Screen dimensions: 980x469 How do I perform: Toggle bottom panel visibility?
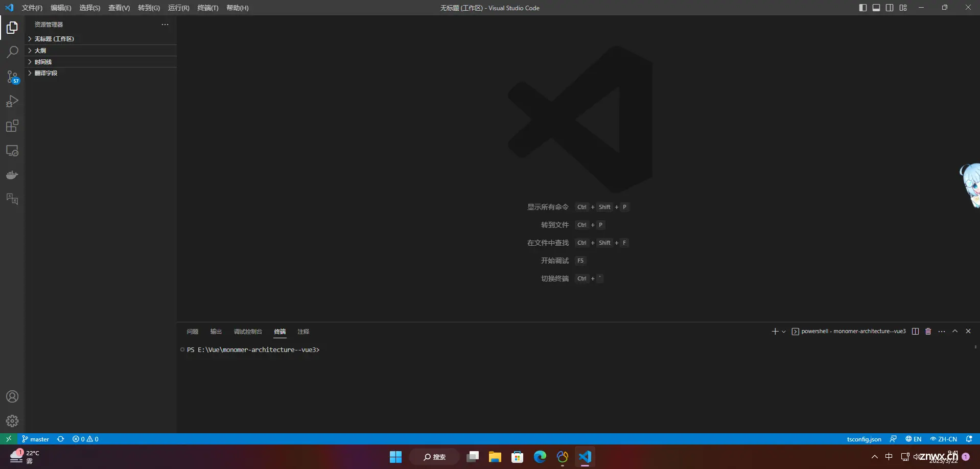[x=876, y=8]
